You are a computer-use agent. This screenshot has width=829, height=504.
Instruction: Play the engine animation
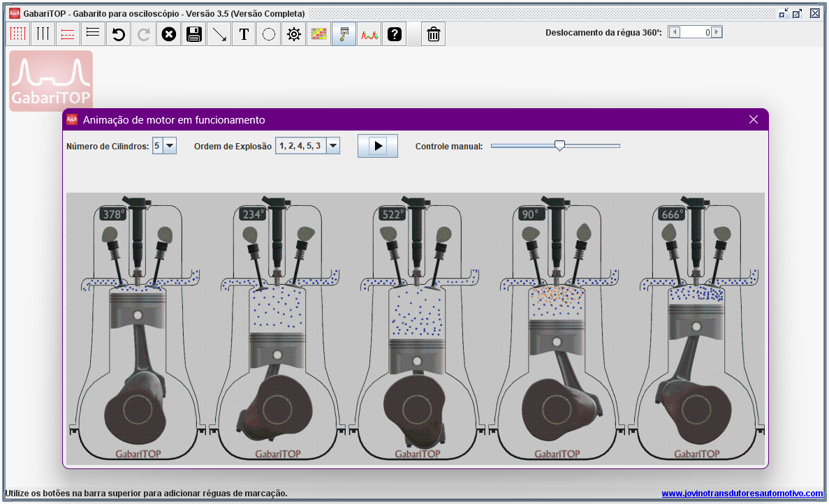coord(378,146)
